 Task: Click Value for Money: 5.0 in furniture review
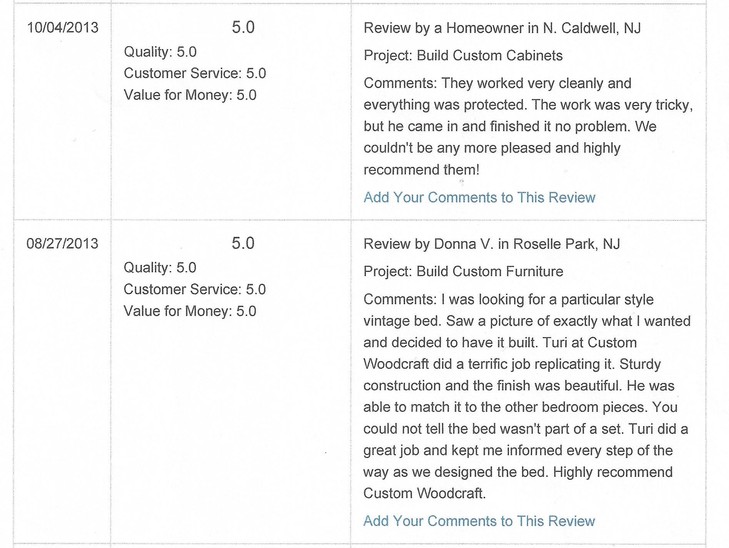pyautogui.click(x=190, y=311)
